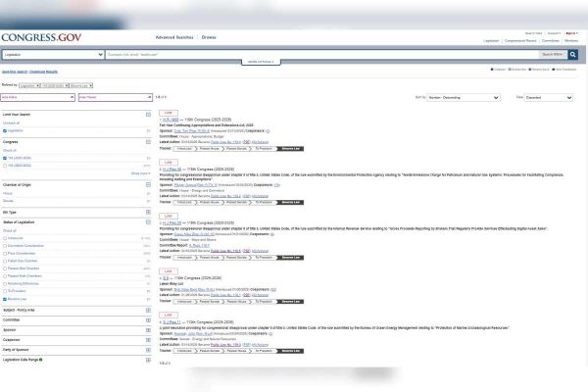Collapse the Status of Legislation section

pos(148,222)
